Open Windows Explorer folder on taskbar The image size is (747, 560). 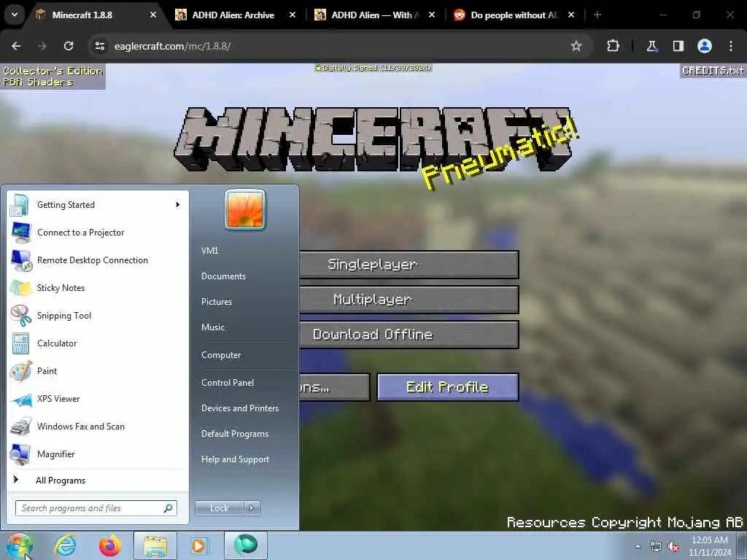click(155, 545)
